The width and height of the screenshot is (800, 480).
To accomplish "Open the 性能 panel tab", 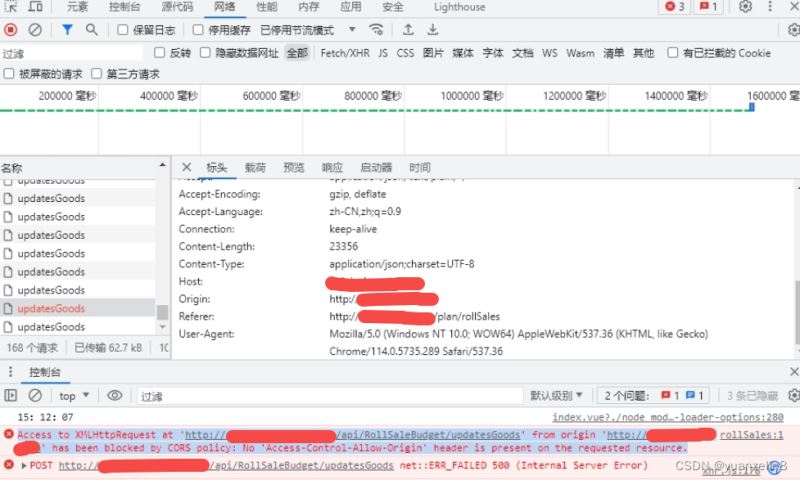I will point(266,7).
